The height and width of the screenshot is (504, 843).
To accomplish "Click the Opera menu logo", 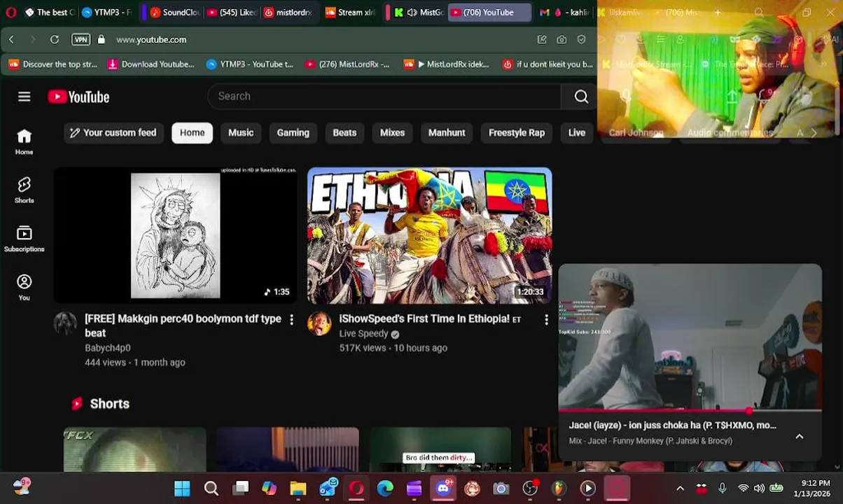I will pyautogui.click(x=11, y=13).
